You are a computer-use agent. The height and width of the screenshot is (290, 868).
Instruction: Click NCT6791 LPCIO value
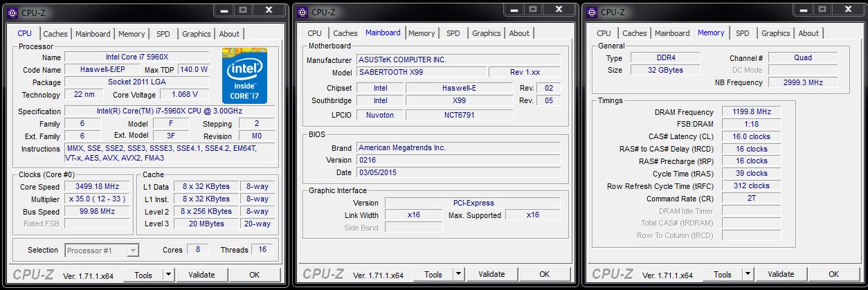459,116
